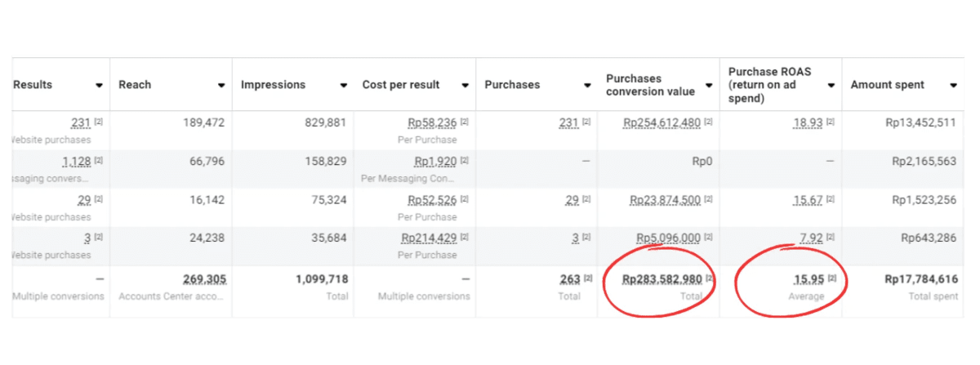Click the info icon beside 1,128 results
The width and height of the screenshot is (980, 365).
pos(99,161)
